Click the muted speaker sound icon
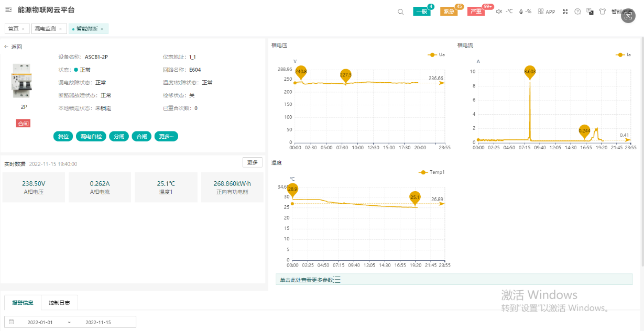 click(499, 12)
